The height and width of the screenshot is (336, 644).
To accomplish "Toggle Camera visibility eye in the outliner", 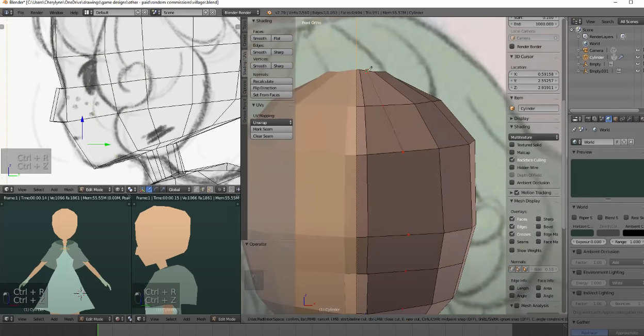I will click(x=638, y=50).
